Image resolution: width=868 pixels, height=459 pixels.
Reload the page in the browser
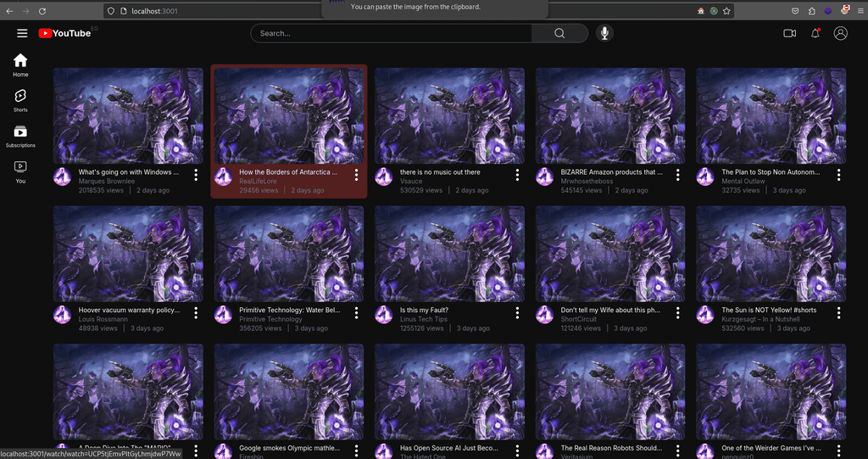click(x=42, y=10)
